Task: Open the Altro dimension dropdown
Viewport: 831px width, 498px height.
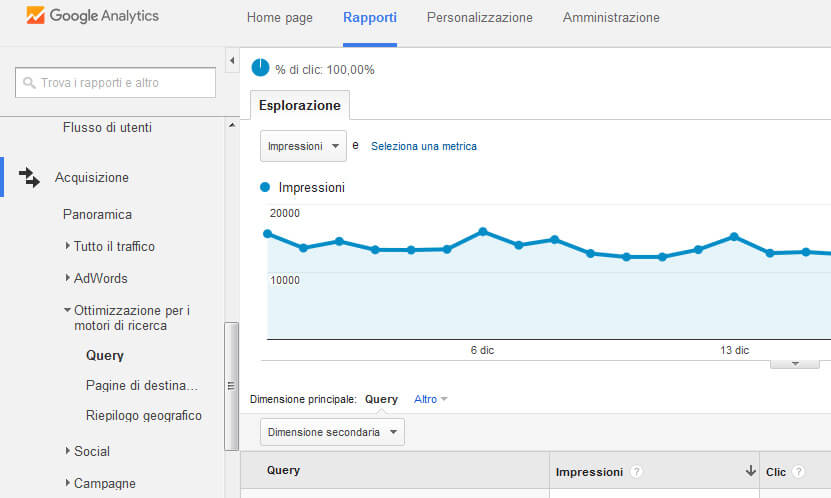Action: (x=430, y=399)
